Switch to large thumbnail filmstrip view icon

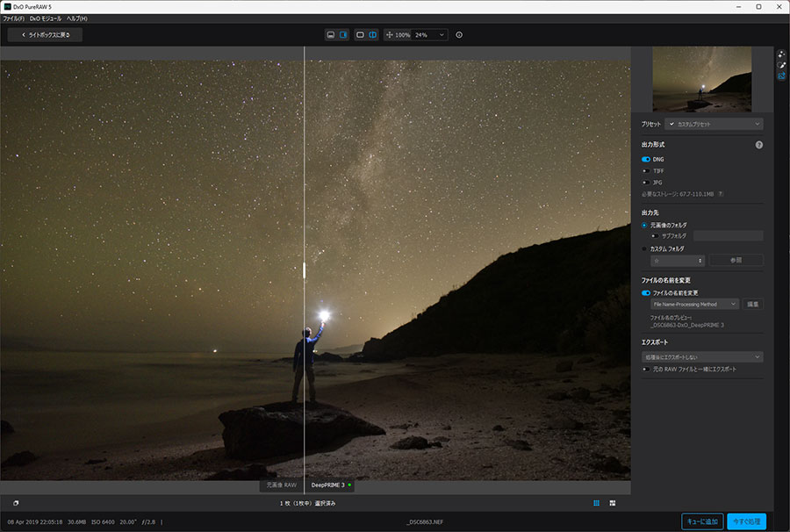tap(612, 503)
